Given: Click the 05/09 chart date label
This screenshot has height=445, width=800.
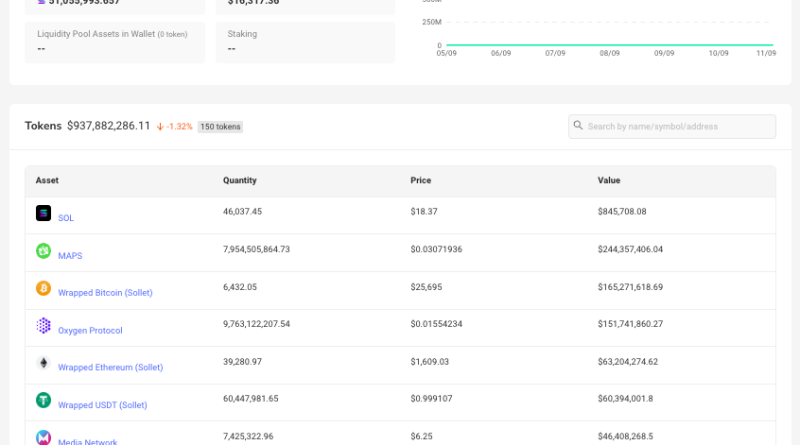Looking at the screenshot, I should (446, 53).
